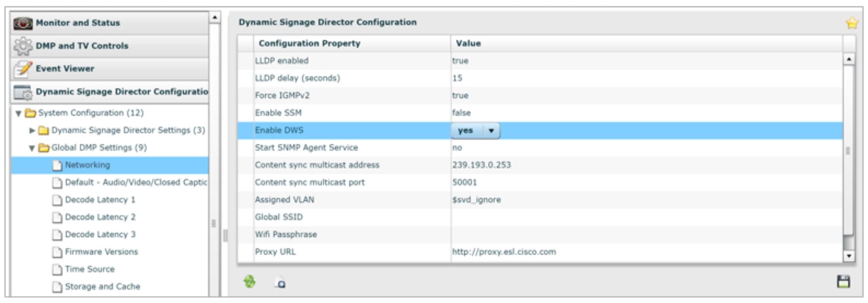The width and height of the screenshot is (868, 303).
Task: Click the table scrollbar down arrow
Action: tap(849, 256)
